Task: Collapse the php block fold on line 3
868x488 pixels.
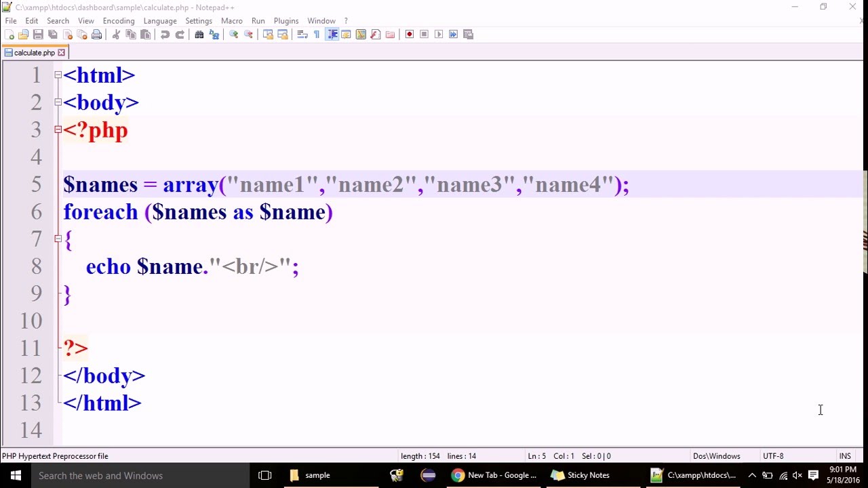Action: tap(58, 129)
